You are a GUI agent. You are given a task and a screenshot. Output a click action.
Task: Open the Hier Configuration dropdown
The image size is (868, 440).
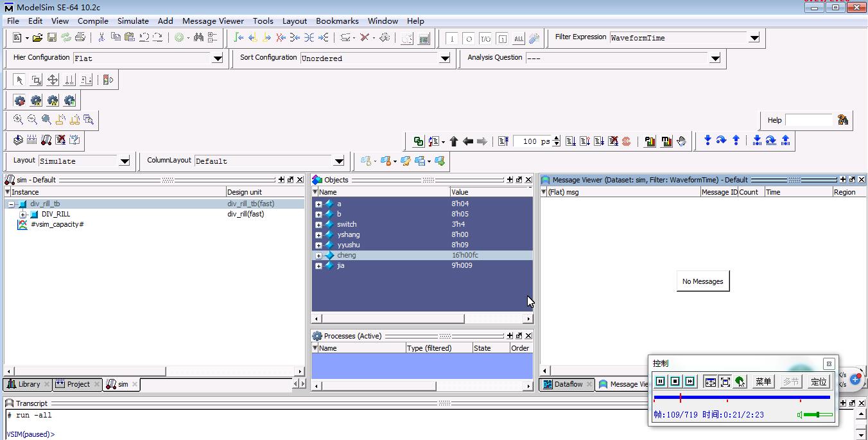(x=218, y=58)
